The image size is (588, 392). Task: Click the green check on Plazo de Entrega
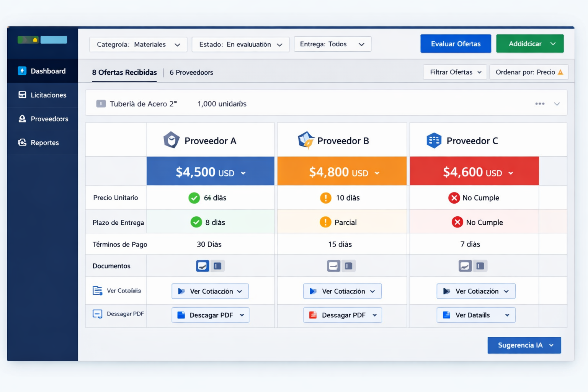[196, 222]
